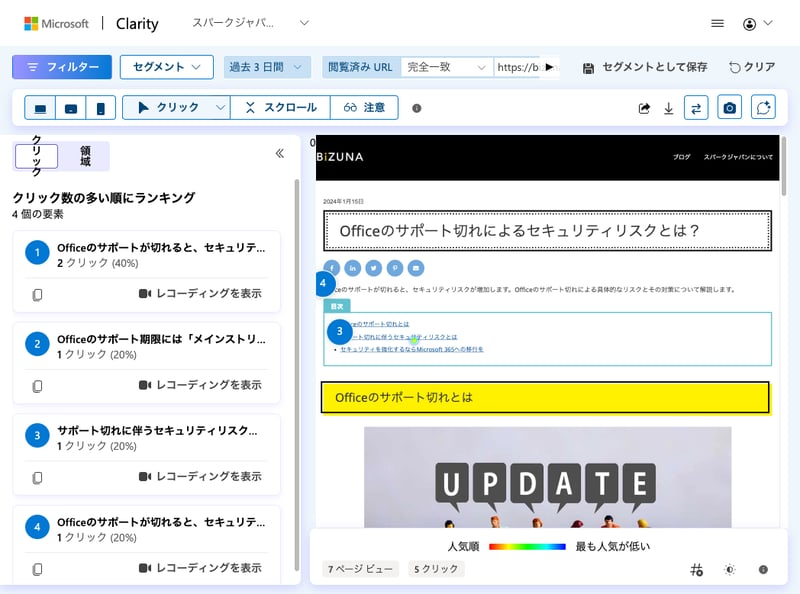The height and width of the screenshot is (594, 800).
Task: Click copy icon in ranking card 2
Action: click(x=37, y=386)
